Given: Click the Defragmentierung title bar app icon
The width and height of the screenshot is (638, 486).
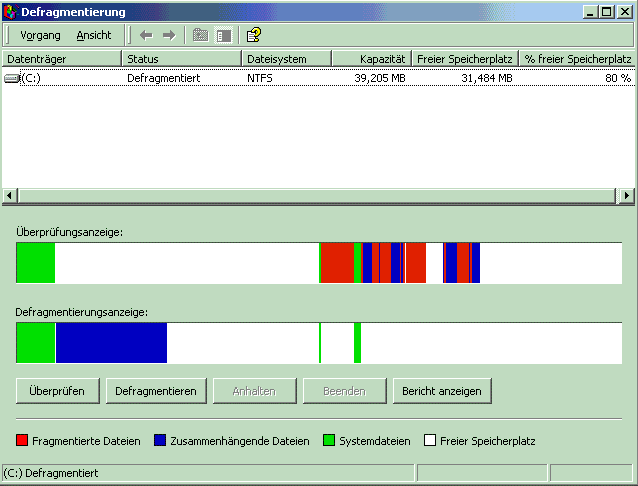Looking at the screenshot, I should pyautogui.click(x=10, y=12).
